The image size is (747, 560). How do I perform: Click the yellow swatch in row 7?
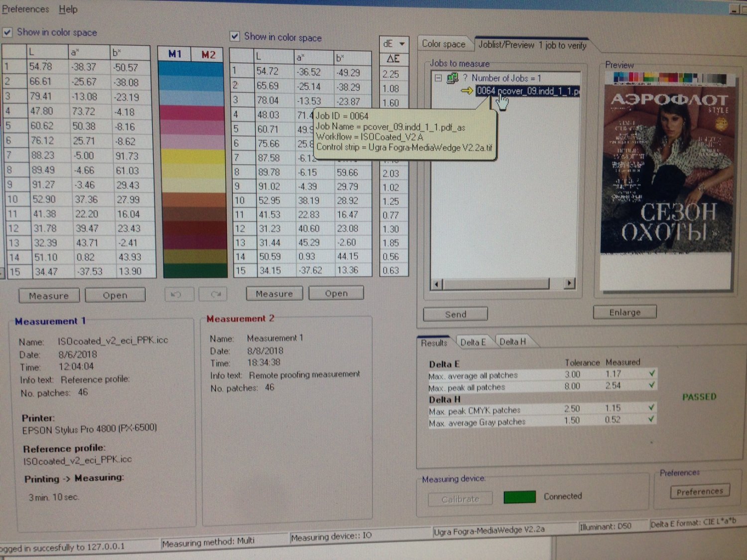point(194,156)
